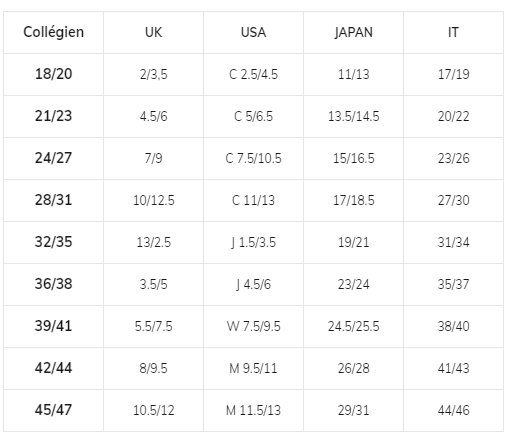The height and width of the screenshot is (446, 513).
Task: Select the IT value 44/46
Action: click(x=453, y=410)
